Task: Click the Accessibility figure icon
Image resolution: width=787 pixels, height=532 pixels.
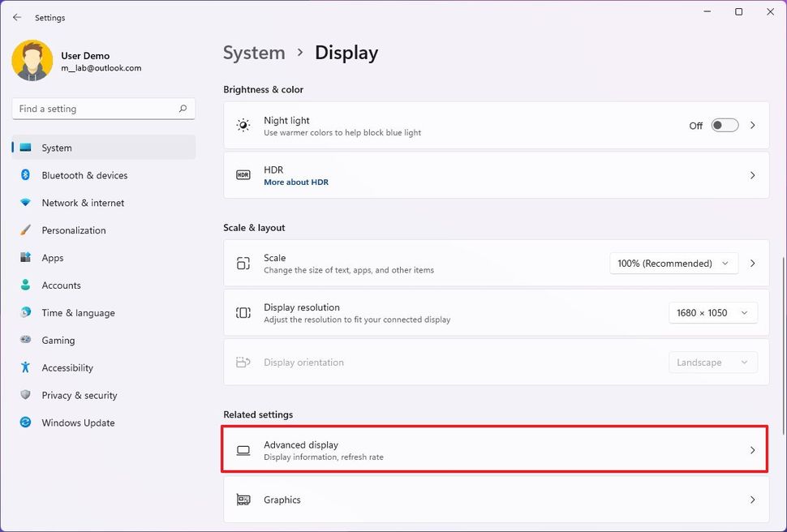Action: pyautogui.click(x=25, y=368)
